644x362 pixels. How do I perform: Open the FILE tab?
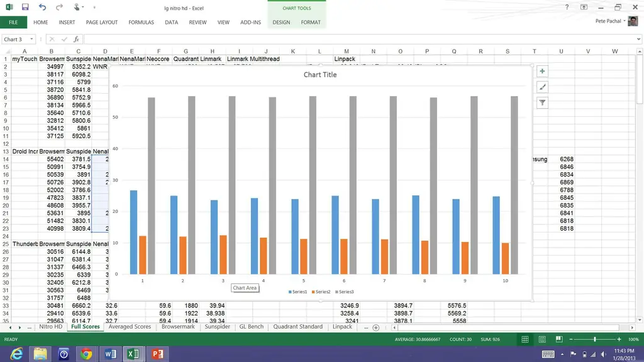pos(13,22)
